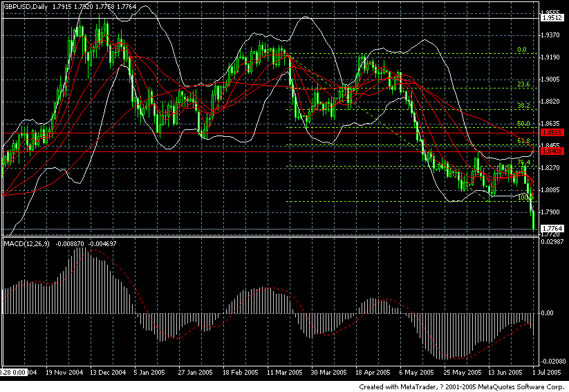The height and width of the screenshot is (392, 569).
Task: Select the Fibonacci 23.6 level label
Action: click(x=523, y=84)
